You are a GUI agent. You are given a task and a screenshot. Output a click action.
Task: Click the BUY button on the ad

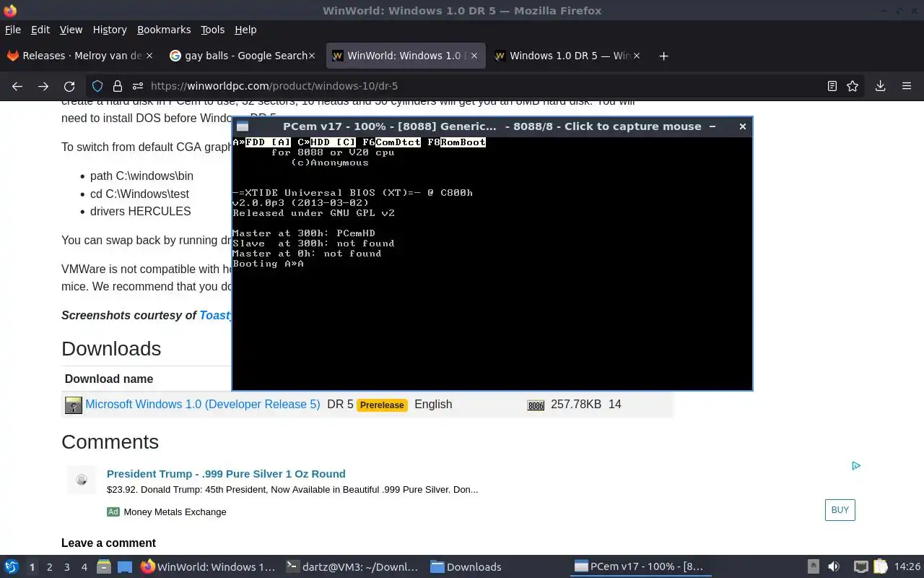[840, 510]
